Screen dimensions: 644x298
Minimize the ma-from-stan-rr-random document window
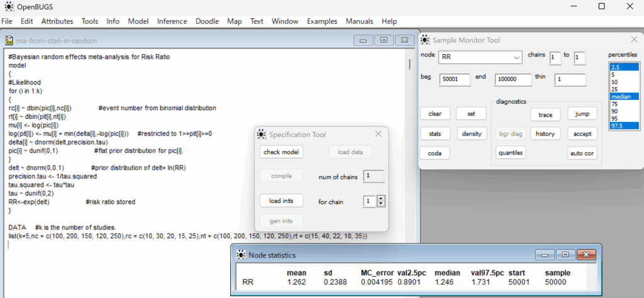pyautogui.click(x=364, y=40)
